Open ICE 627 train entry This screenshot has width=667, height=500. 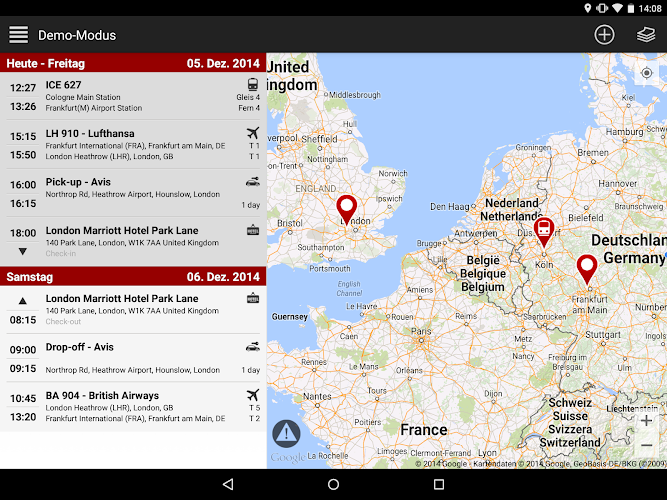133,96
